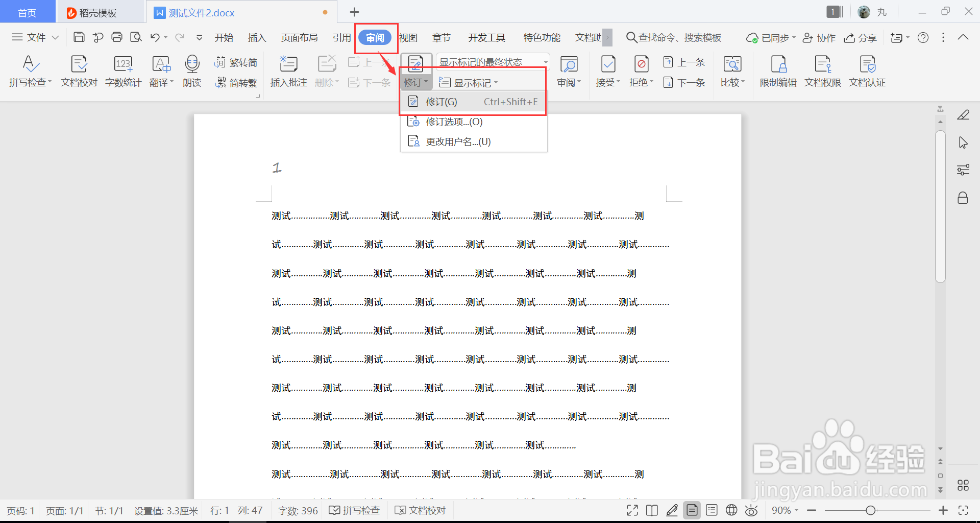Click the lock icon in right sidebar
The image size is (980, 523).
tap(963, 198)
